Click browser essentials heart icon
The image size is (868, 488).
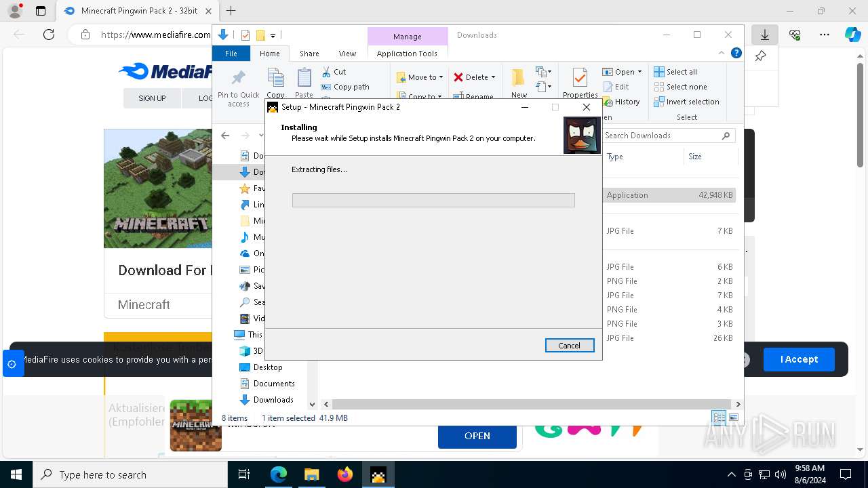coord(795,35)
